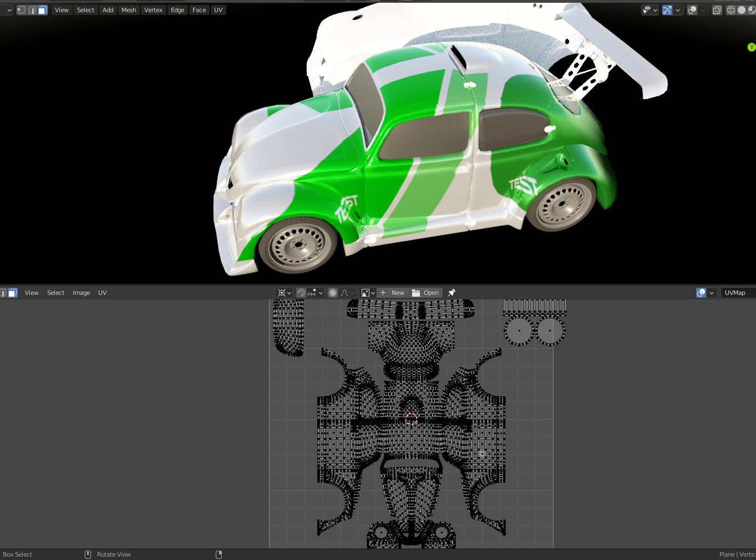Viewport: 756px width, 560px height.
Task: Switch to wireframe viewport shading
Action: coord(731,10)
